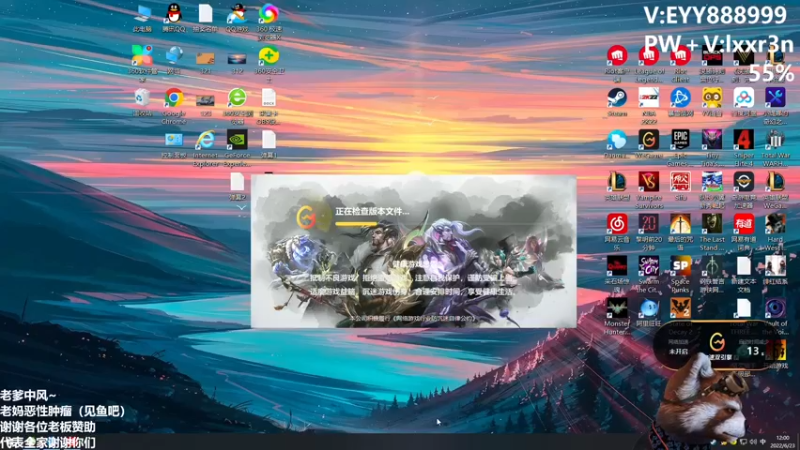Launch 腾讯QQ penguin icon
This screenshot has height=450, width=800.
173,14
